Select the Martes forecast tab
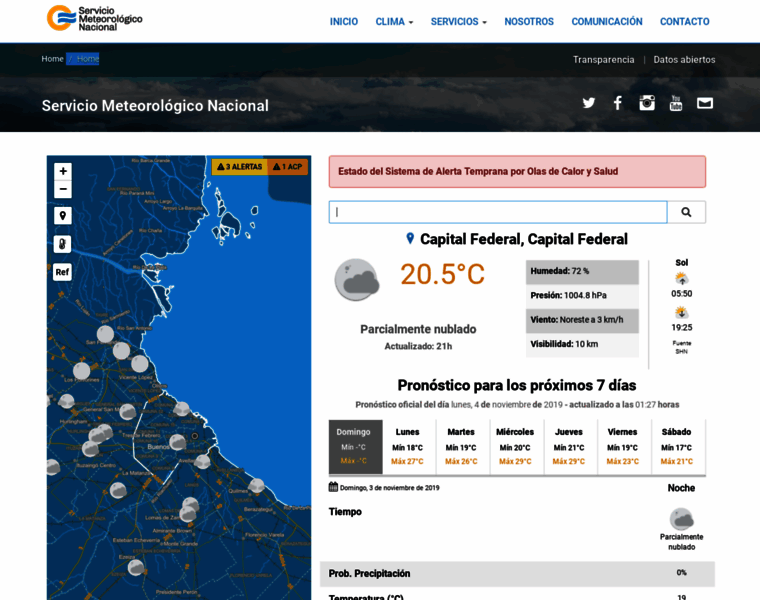This screenshot has width=760, height=600. [461, 447]
